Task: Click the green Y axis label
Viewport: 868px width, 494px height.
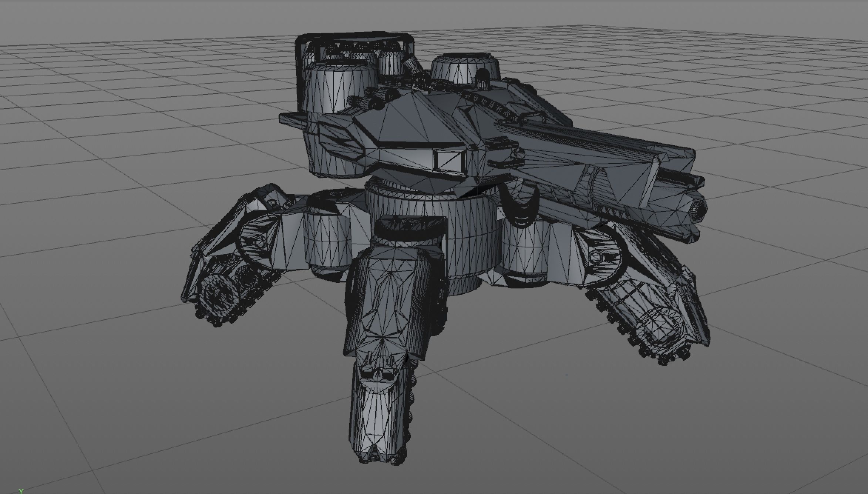Action: click(x=21, y=491)
